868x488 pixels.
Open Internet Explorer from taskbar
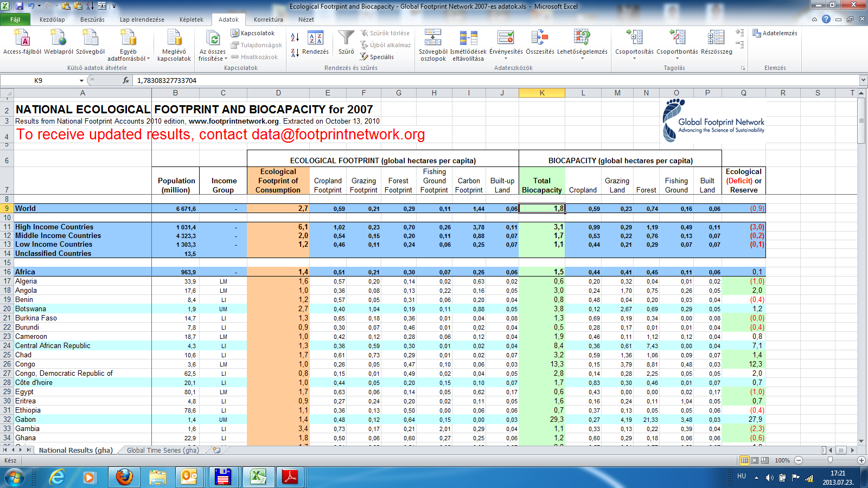(57, 477)
